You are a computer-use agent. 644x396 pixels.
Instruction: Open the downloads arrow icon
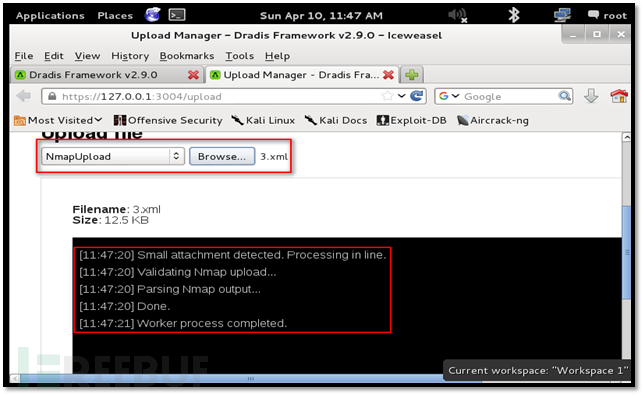[x=591, y=96]
